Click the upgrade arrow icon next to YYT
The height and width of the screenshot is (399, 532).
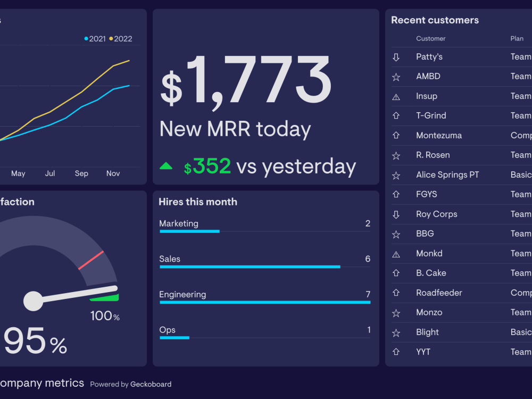tap(396, 352)
